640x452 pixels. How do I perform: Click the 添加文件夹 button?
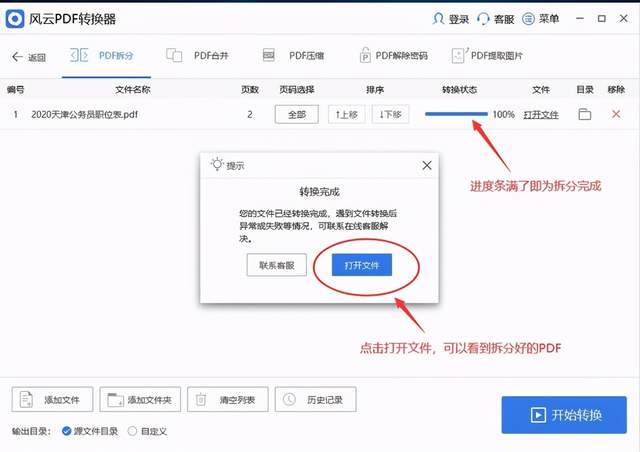pyautogui.click(x=140, y=399)
